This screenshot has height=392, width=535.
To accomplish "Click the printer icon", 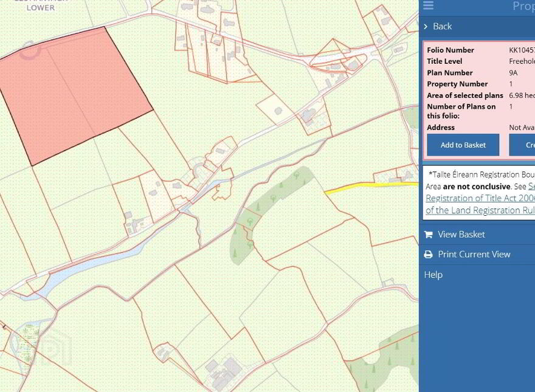I will [x=428, y=255].
